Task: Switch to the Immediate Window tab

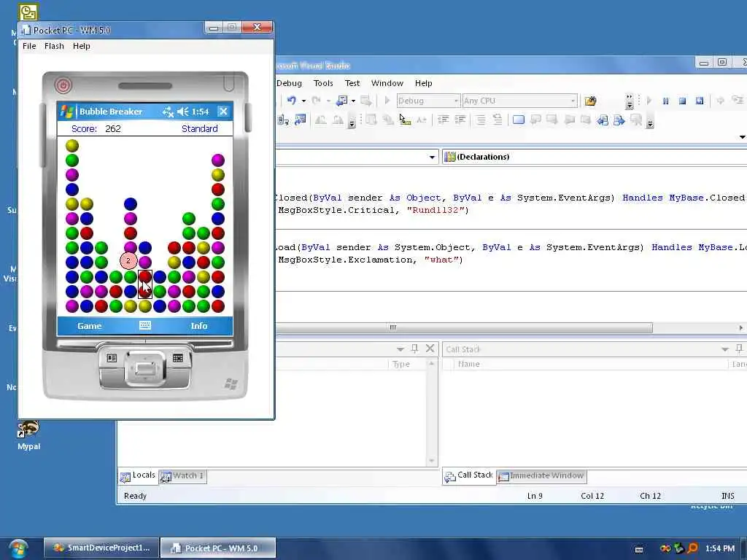Action: 542,475
